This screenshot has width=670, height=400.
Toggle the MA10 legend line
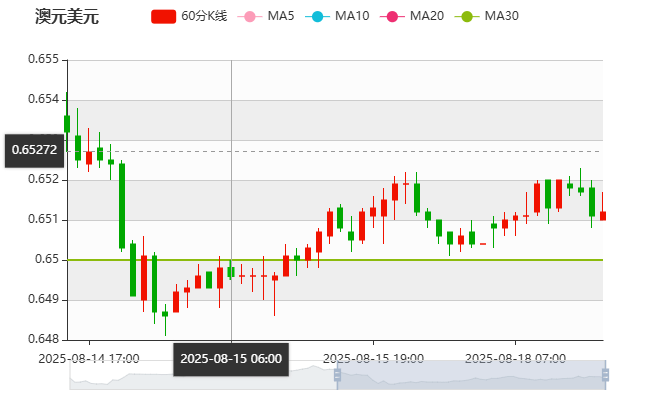[337, 16]
